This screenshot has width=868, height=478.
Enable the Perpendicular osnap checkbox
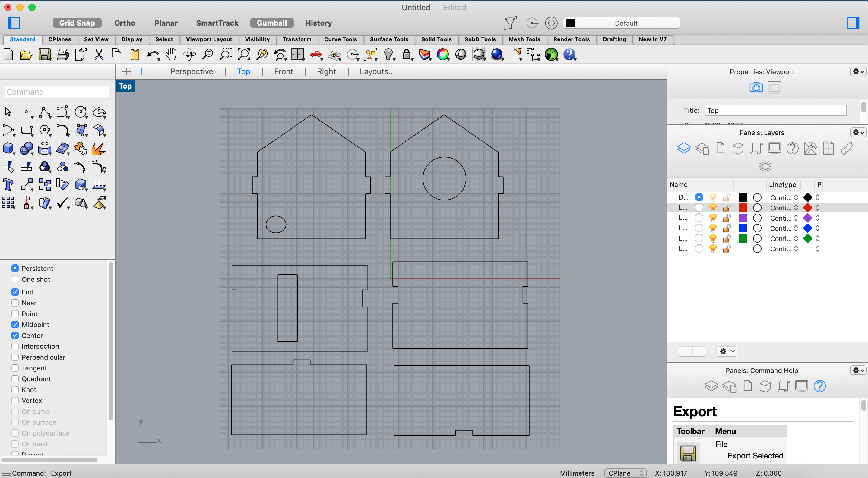coord(15,357)
